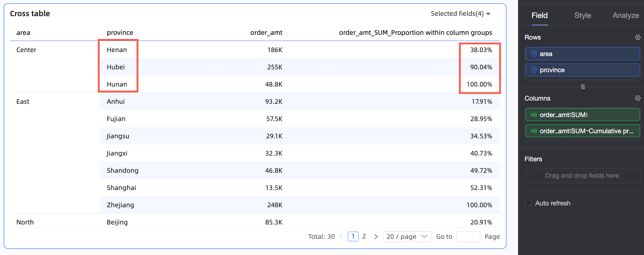Click the location icon on the area field

point(534,54)
